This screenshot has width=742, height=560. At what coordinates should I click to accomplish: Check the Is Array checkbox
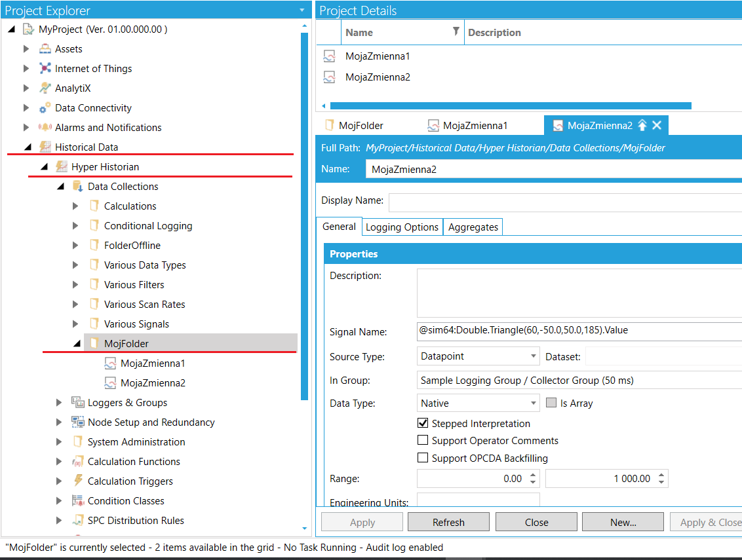[x=551, y=403]
